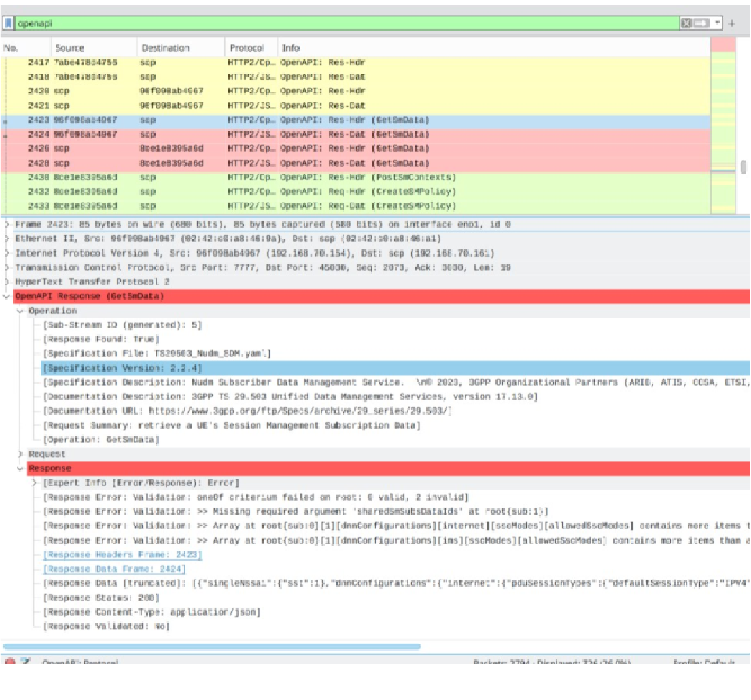Expand the Frame 2423 details row
Viewport: 751px width, 700px height.
point(6,224)
